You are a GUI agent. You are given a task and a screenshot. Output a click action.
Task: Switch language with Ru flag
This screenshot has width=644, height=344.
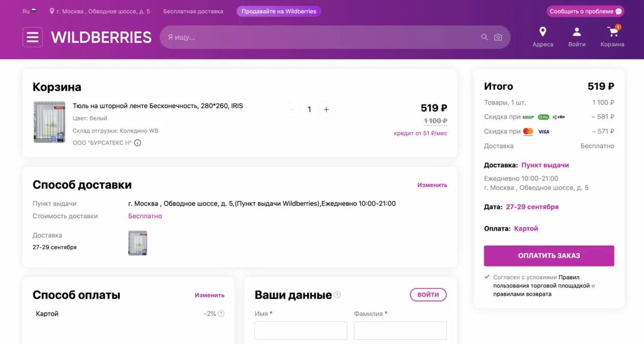30,11
